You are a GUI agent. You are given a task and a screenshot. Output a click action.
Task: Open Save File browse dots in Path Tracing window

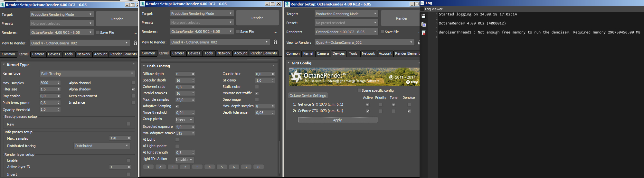pos(275,32)
